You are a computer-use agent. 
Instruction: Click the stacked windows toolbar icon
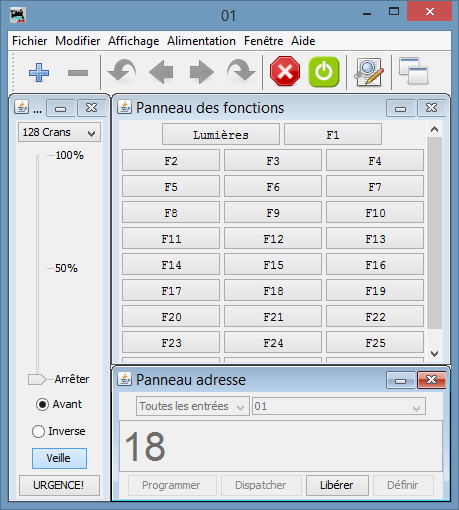[414, 71]
